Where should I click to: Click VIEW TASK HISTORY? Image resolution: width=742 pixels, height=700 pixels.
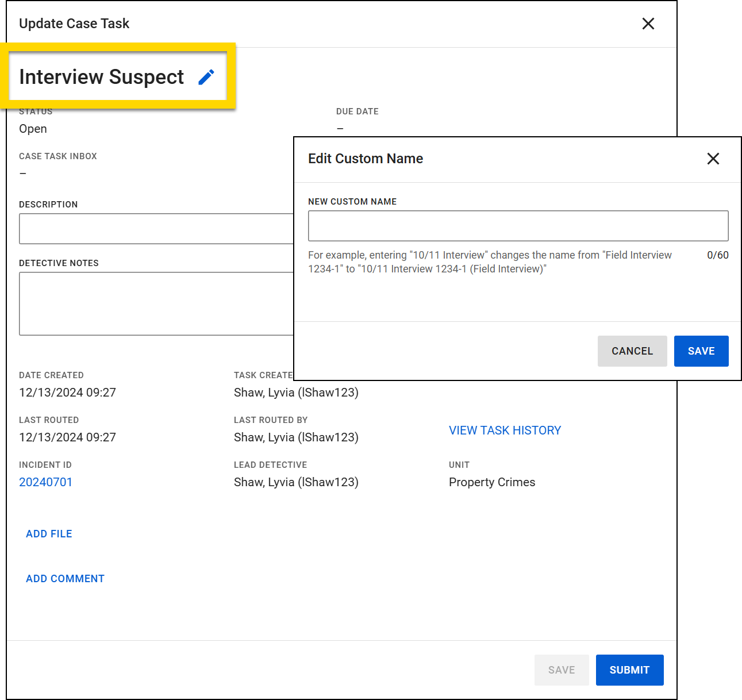pos(505,430)
